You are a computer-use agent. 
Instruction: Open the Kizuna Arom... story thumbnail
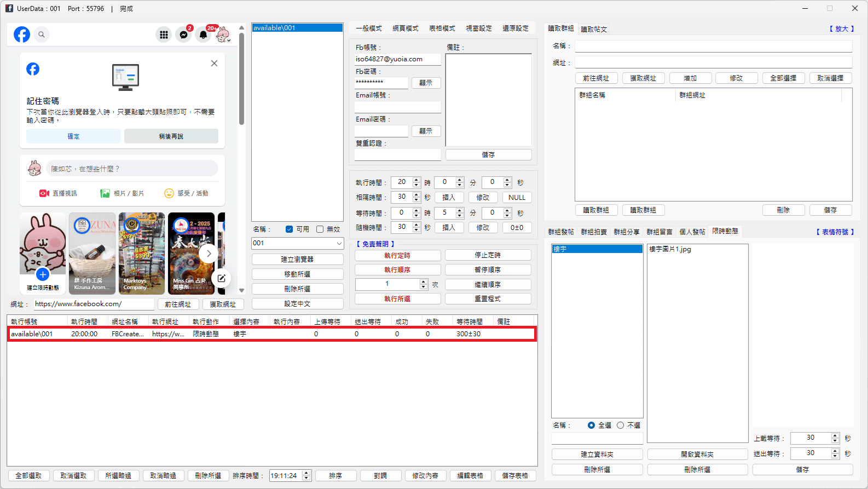(92, 254)
